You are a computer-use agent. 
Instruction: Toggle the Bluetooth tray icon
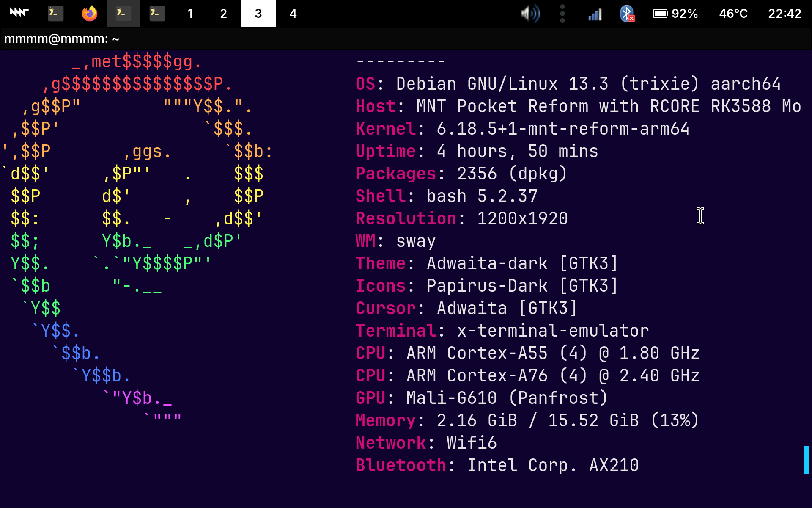[627, 14]
